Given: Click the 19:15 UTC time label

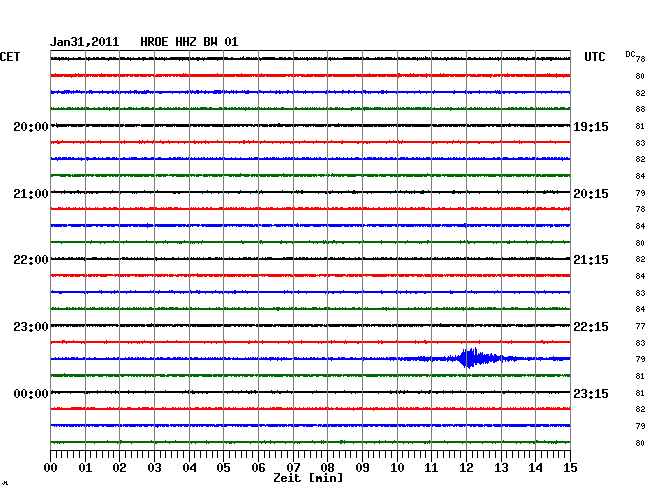Looking at the screenshot, I should pos(591,126).
